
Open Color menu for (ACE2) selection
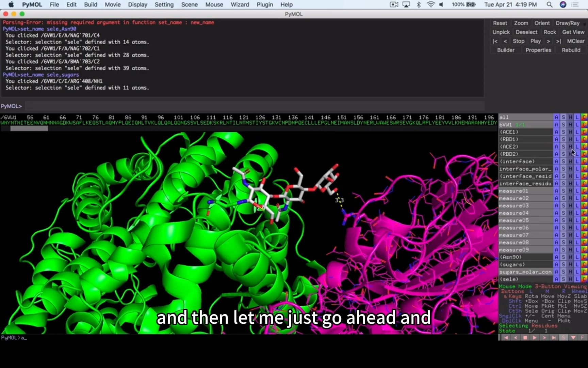[584, 147]
